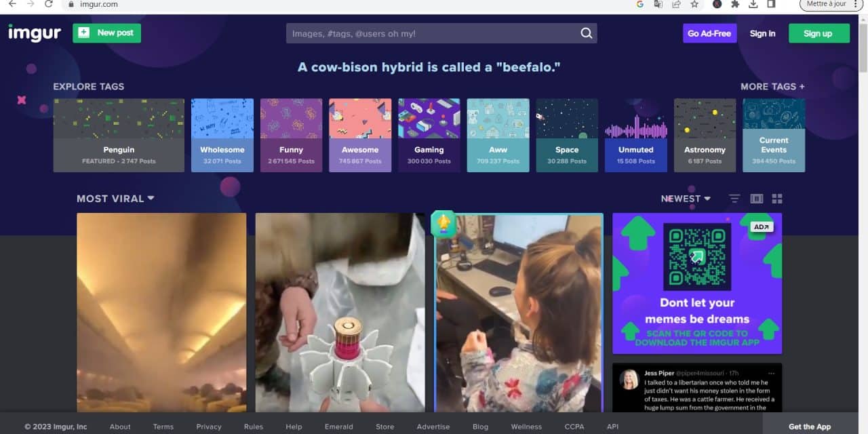Screen dimensions: 868x434
Task: Expand More Tags +
Action: (772, 87)
